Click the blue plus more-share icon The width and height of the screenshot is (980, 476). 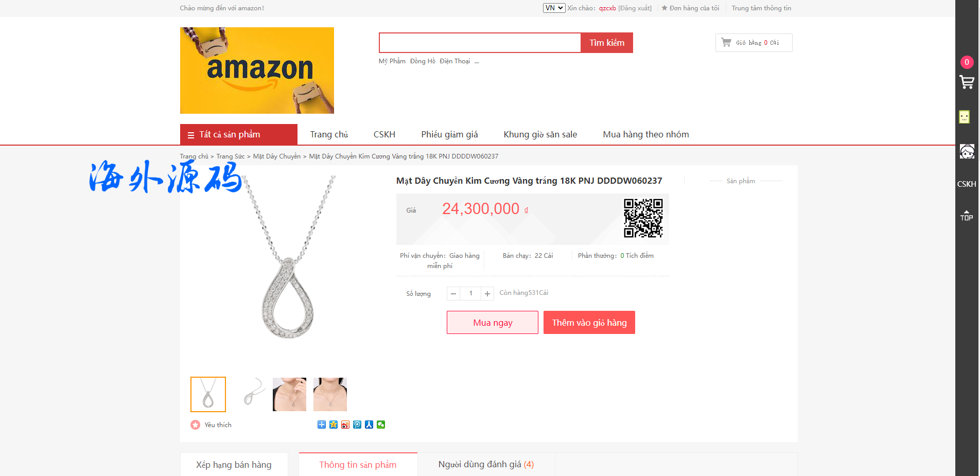[x=322, y=425]
